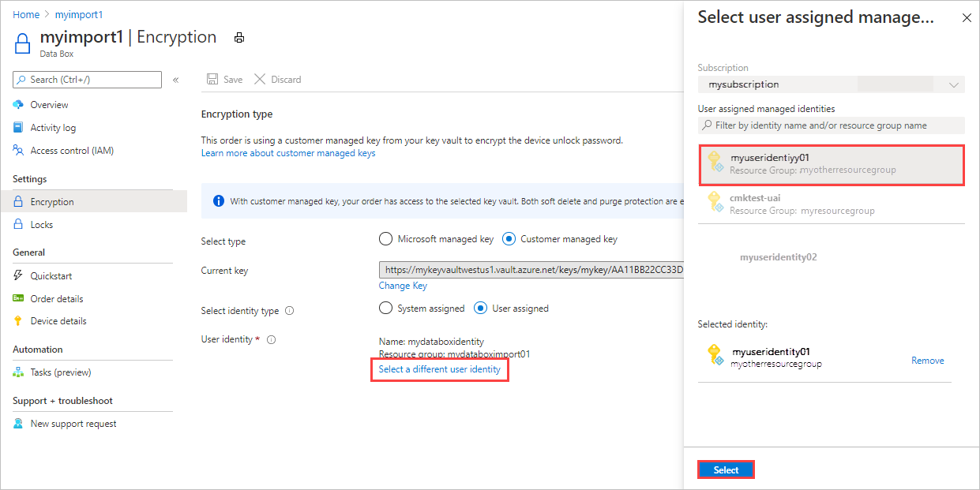Open Locks settings page
This screenshot has width=980, height=490.
click(x=42, y=225)
